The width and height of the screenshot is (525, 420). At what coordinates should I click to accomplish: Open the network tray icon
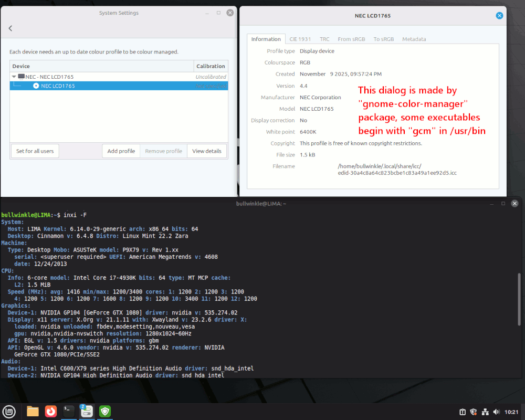point(485,412)
